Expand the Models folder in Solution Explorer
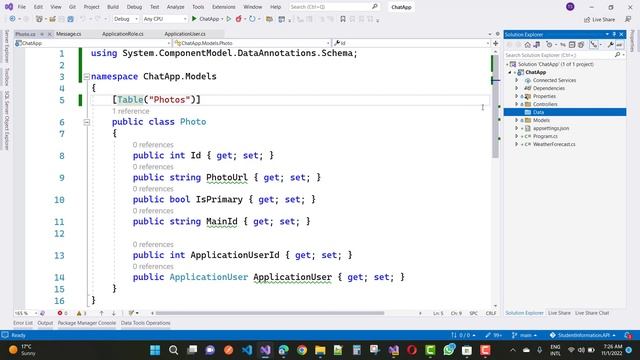 pos(516,120)
